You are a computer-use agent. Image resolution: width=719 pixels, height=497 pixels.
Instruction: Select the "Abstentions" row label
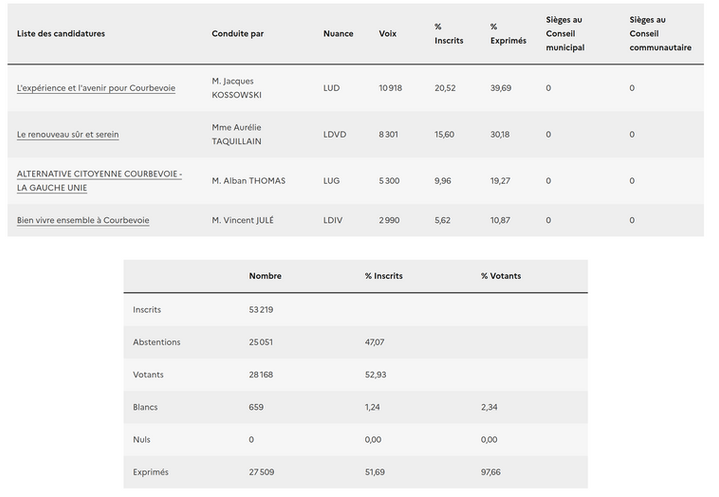pyautogui.click(x=157, y=342)
